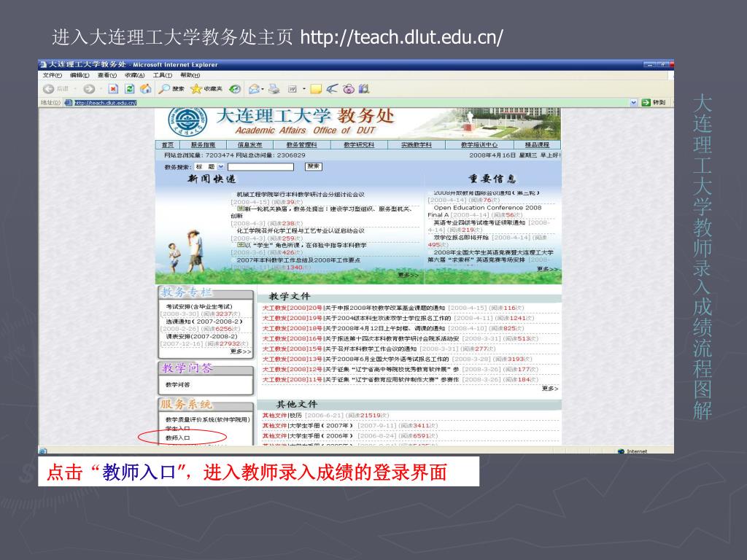The image size is (747, 560).
Task: Open 收藏夹 favorites star icon
Action: (196, 89)
